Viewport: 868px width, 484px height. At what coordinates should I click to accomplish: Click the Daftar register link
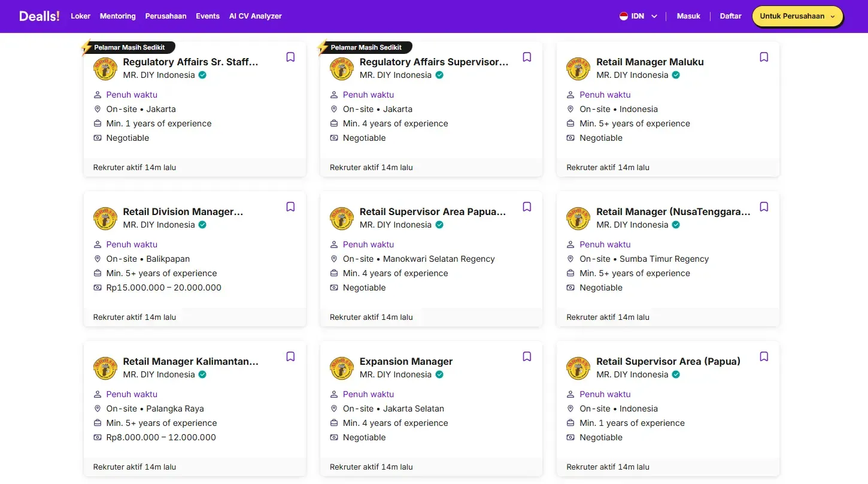730,16
